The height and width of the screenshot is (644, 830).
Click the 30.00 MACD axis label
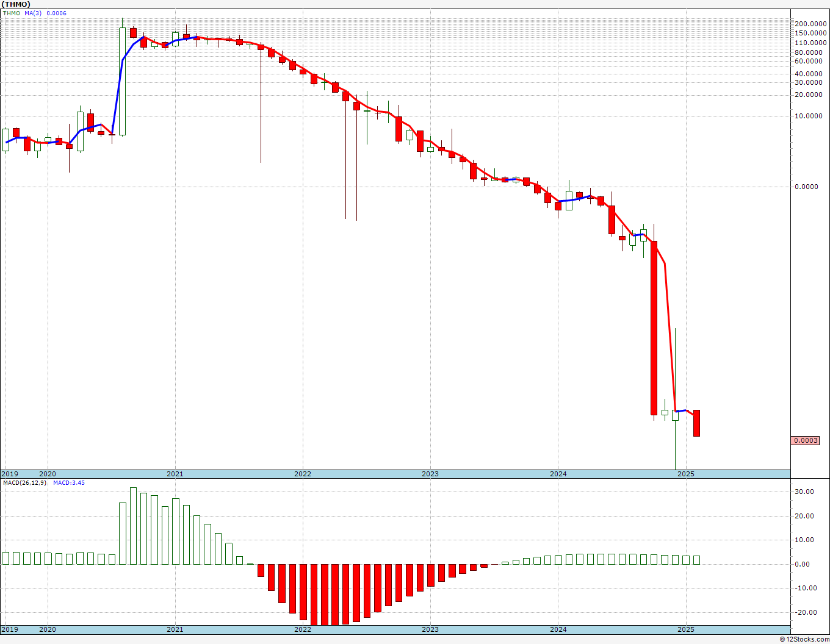click(x=804, y=492)
